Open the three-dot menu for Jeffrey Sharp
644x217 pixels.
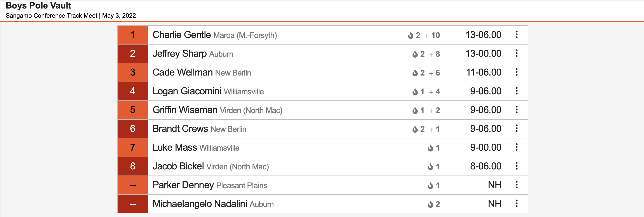pyautogui.click(x=517, y=53)
